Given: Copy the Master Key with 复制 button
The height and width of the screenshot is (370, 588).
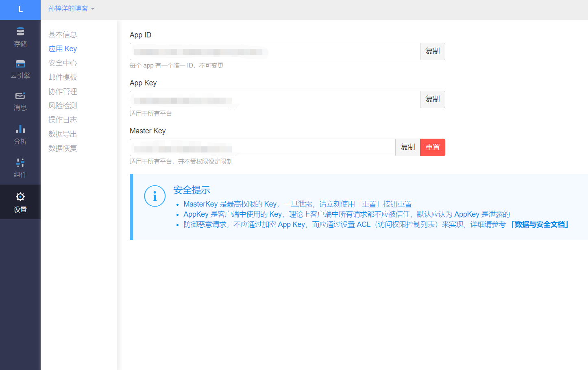Looking at the screenshot, I should (407, 147).
